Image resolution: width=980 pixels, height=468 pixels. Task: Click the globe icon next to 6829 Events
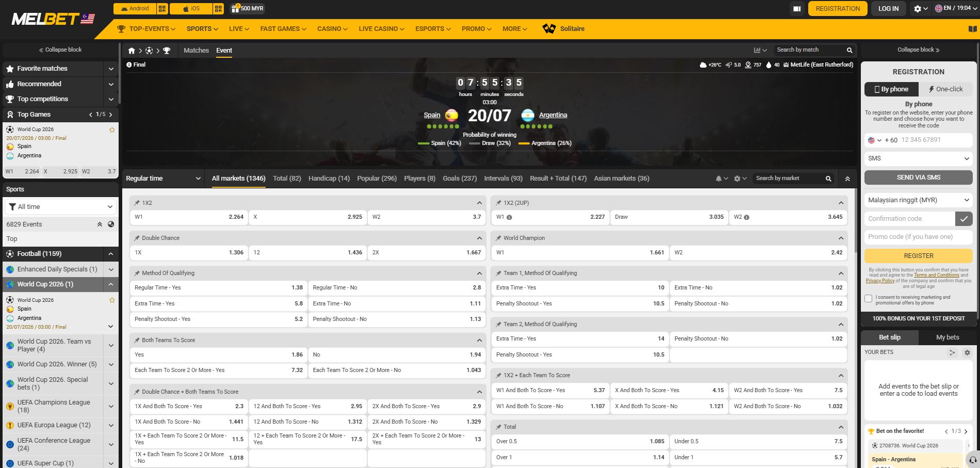pyautogui.click(x=111, y=224)
